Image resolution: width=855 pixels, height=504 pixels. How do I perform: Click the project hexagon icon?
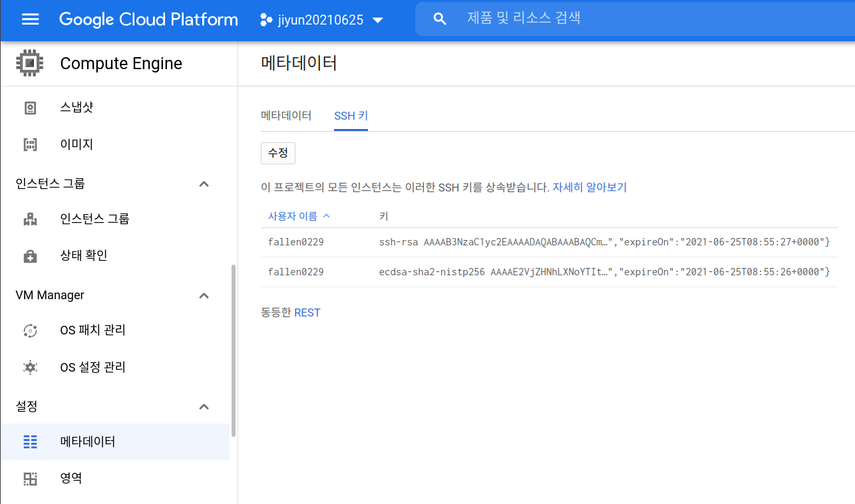click(265, 20)
